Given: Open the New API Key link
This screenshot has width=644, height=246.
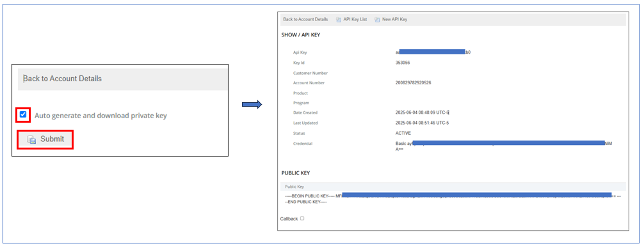Looking at the screenshot, I should point(394,20).
